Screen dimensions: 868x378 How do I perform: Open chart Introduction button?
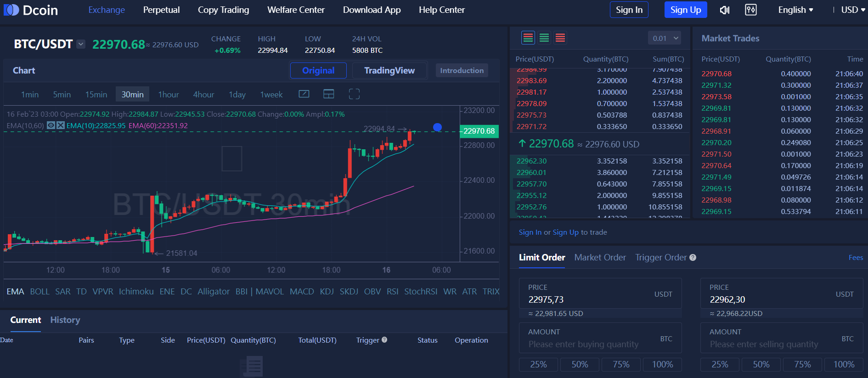(x=462, y=70)
